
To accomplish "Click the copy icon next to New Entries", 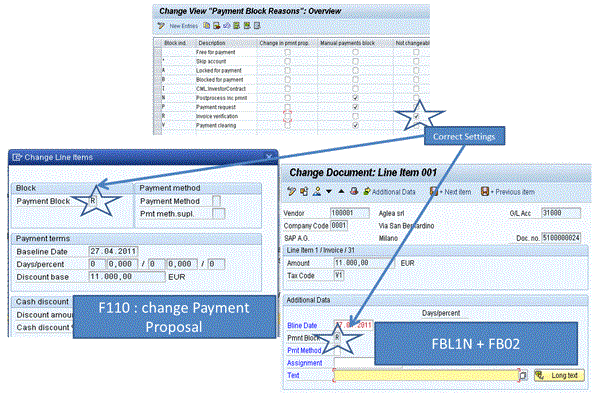I will (207, 26).
